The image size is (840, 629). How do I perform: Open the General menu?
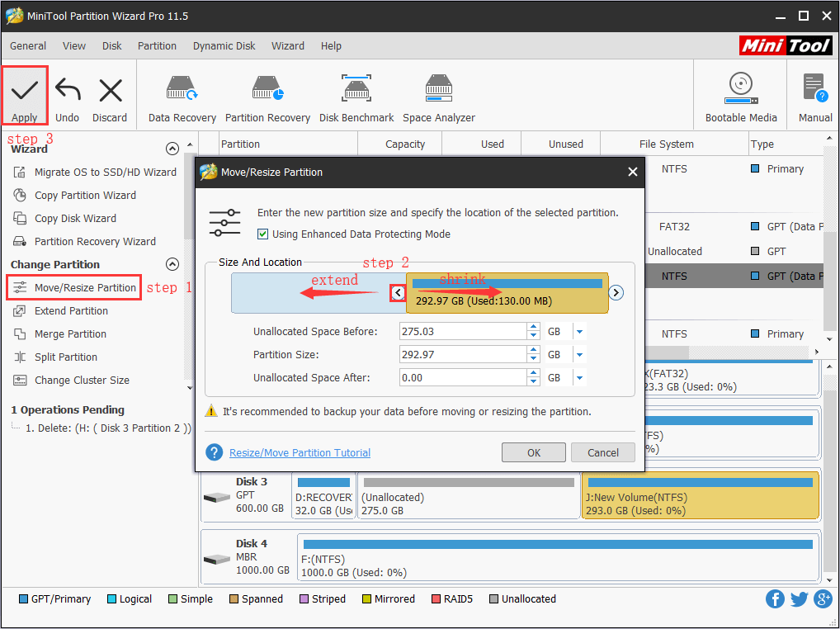(x=28, y=46)
